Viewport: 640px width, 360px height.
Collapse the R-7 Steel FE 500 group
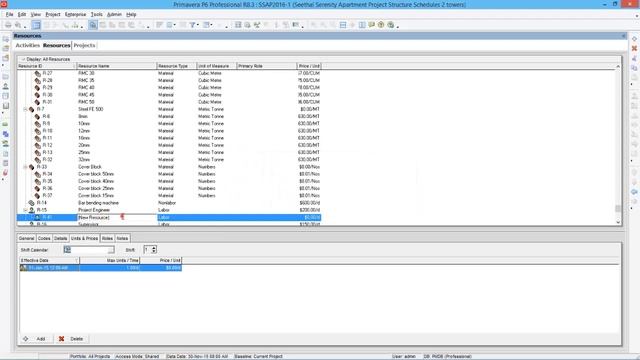click(x=25, y=109)
